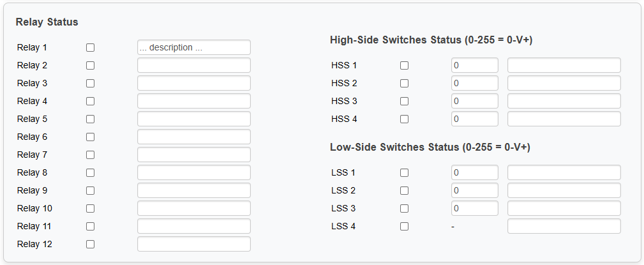Screen dimensions: 644x265
Task: Toggle the LSS 4 checkbox
Action: (x=404, y=226)
